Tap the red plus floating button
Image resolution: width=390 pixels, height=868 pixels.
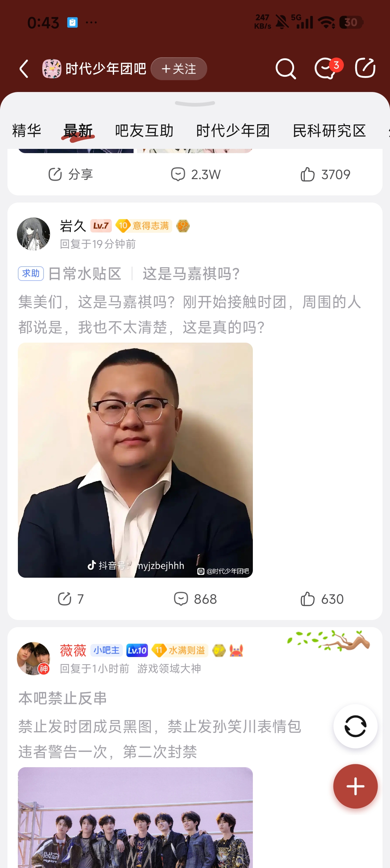click(355, 786)
